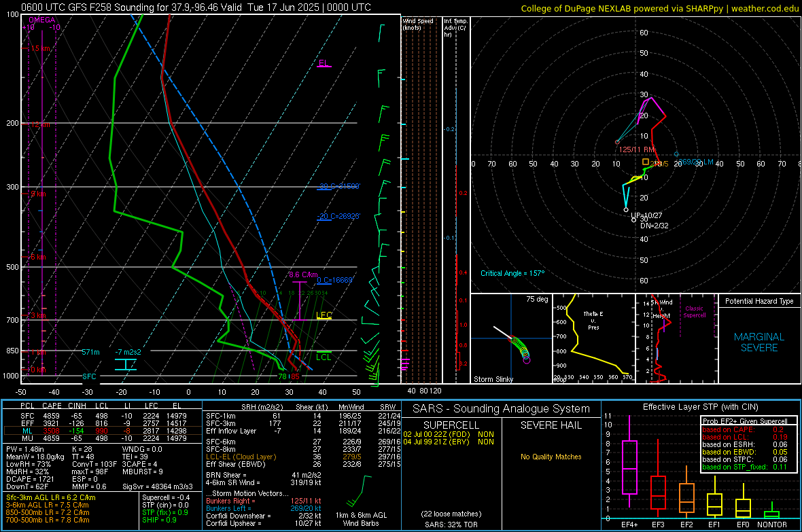Click the 8.6 C/km lapse rate annotation
Image resolution: width=802 pixels, height=532 pixels.
(303, 274)
